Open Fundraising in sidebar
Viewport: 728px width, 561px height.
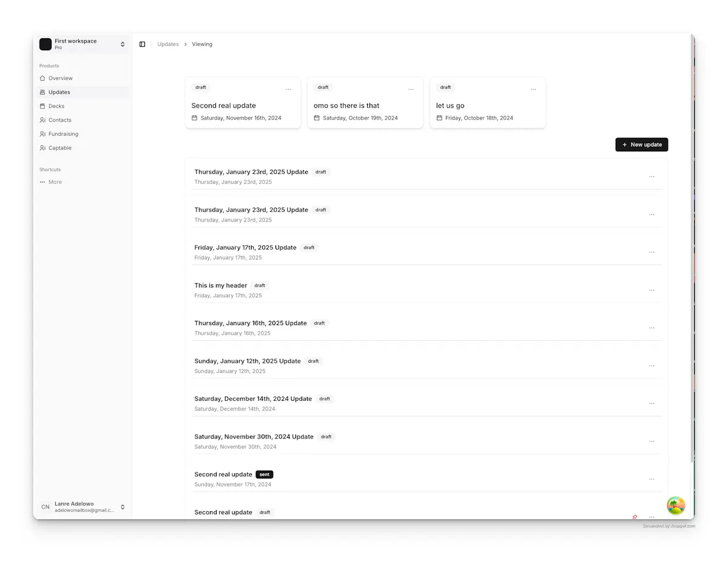tap(82, 134)
